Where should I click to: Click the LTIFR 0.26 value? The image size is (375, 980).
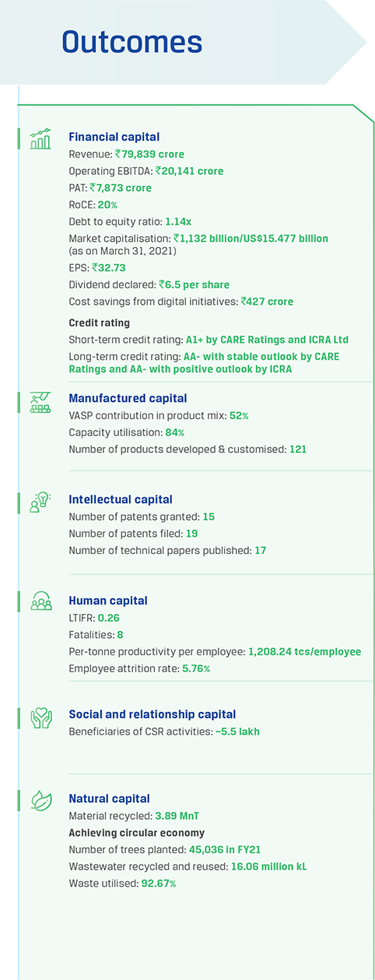click(x=108, y=618)
